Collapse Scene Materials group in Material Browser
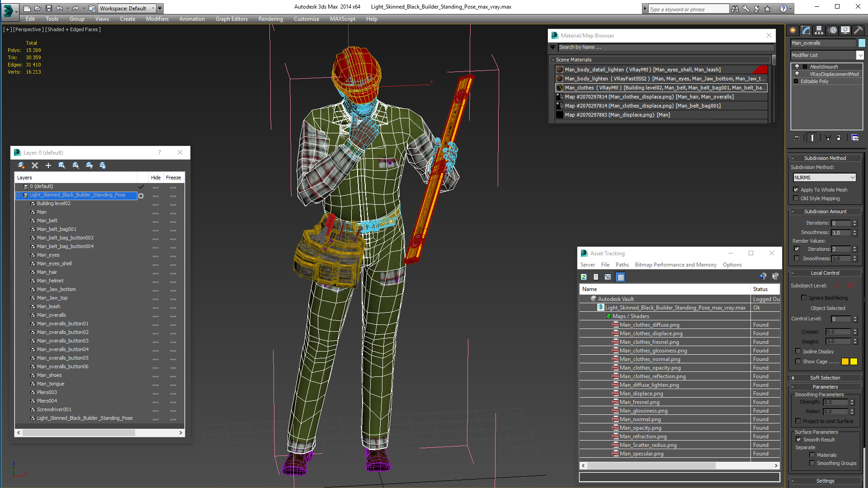 [553, 60]
